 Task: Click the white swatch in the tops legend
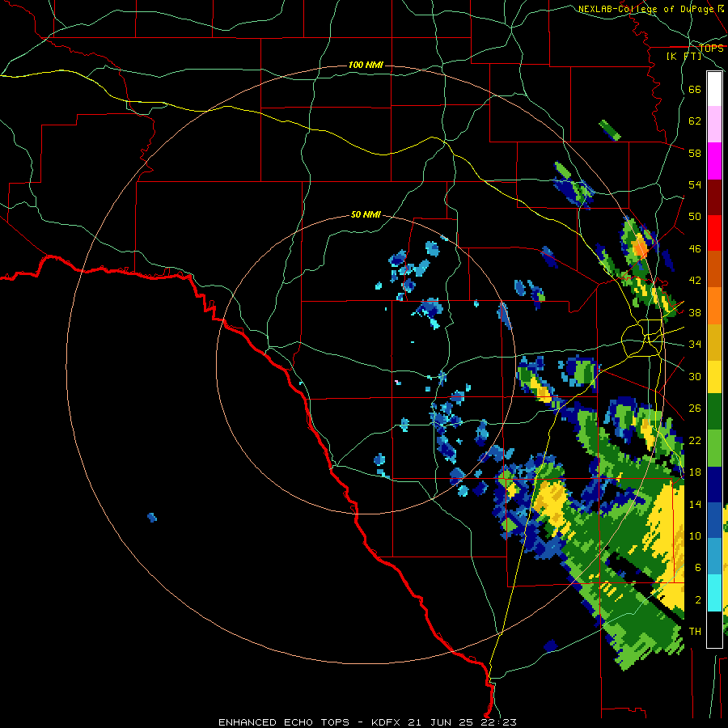[714, 89]
